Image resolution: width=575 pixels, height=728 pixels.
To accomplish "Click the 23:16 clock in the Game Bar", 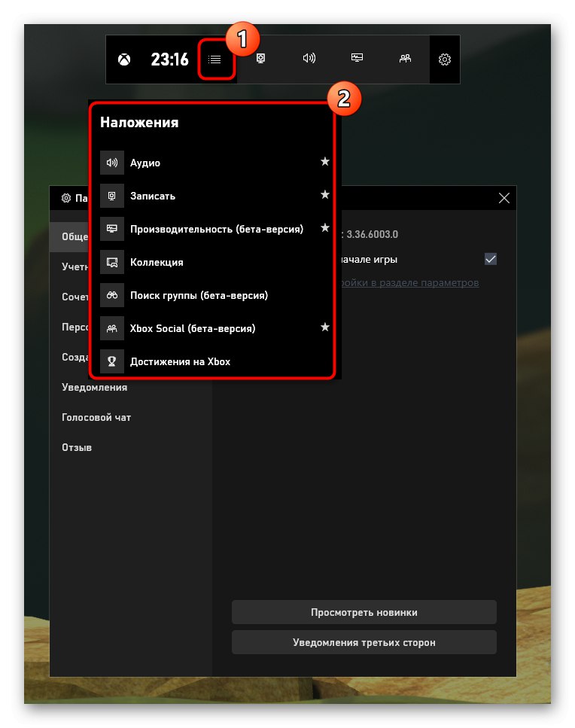I will click(x=170, y=59).
